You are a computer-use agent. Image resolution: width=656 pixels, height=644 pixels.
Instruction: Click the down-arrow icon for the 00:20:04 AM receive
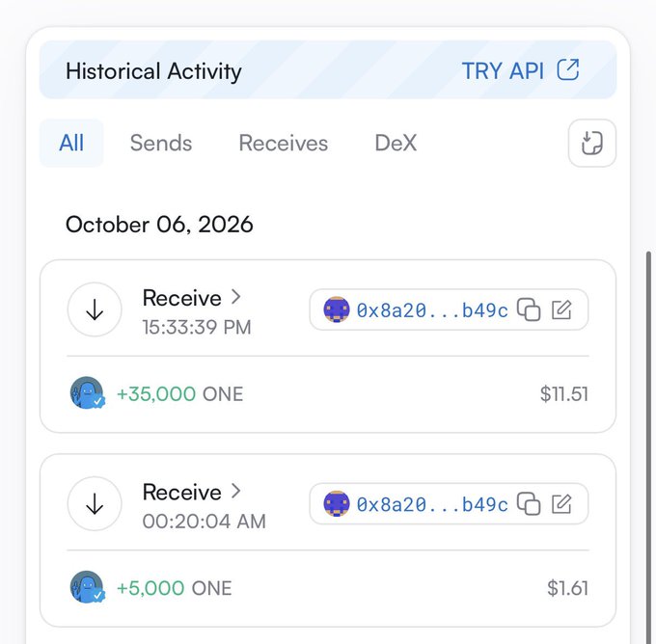coord(95,503)
